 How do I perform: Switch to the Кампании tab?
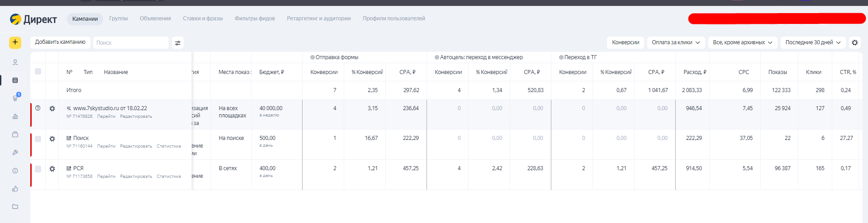(x=85, y=19)
